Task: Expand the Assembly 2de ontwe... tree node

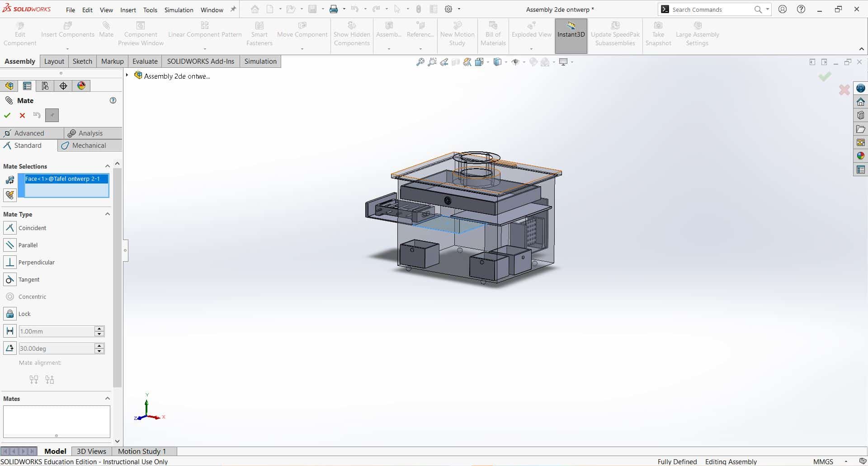Action: click(127, 75)
